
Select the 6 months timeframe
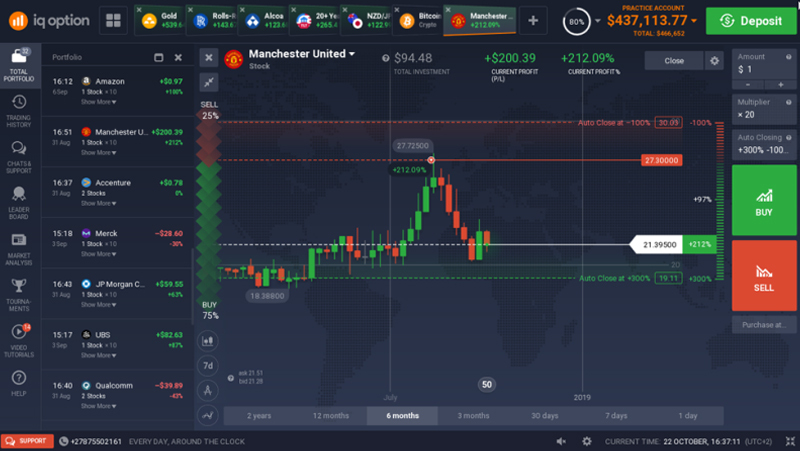[402, 416]
